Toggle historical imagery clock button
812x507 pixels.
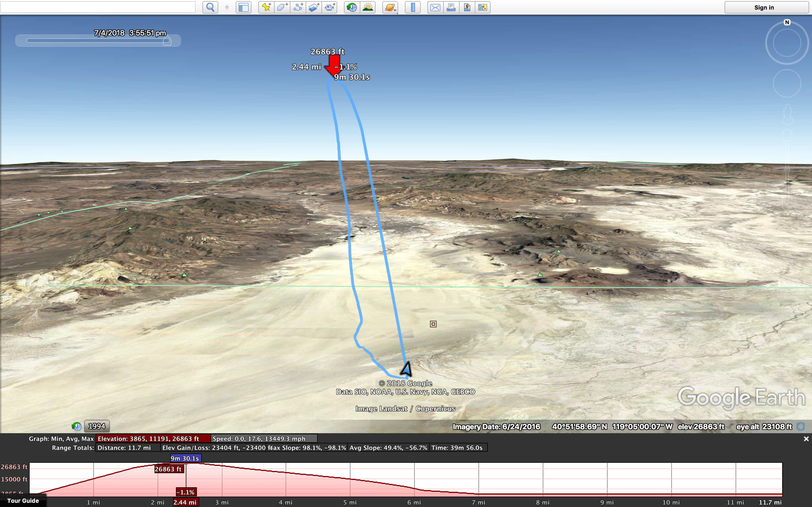point(352,7)
